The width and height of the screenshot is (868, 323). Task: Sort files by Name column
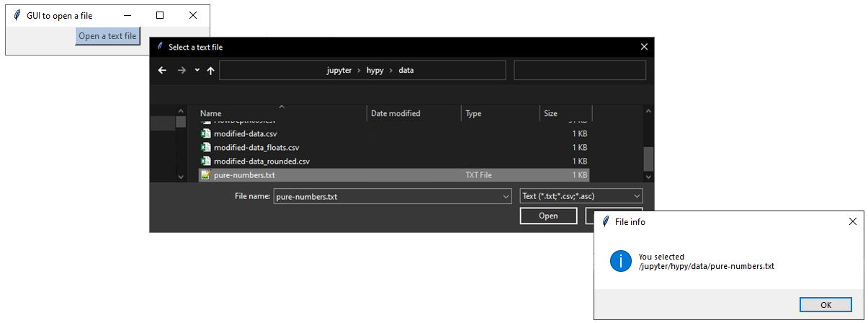pyautogui.click(x=282, y=113)
